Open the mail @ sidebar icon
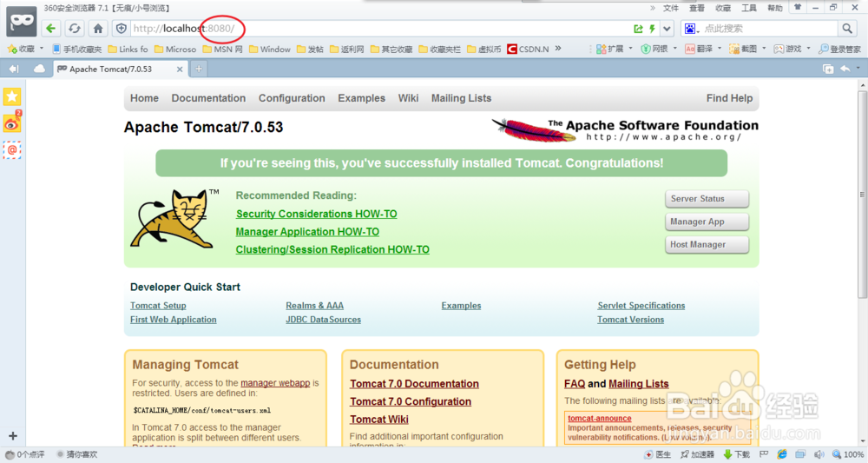The image size is (868, 463). (12, 150)
